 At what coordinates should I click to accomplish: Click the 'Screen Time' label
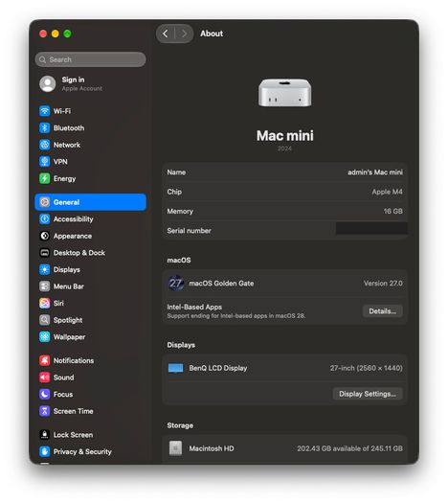74,411
